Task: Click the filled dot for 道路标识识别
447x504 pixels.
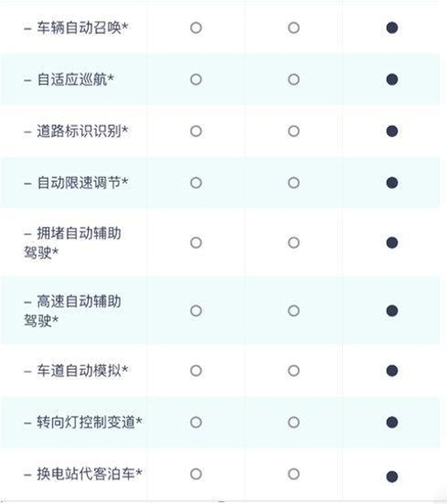Action: coord(392,131)
